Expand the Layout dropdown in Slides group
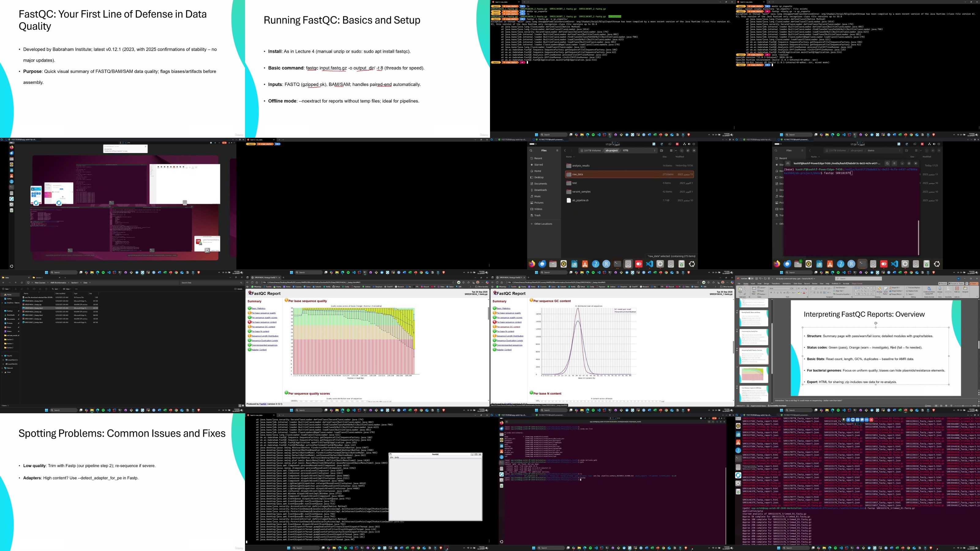Screen dimensions: 980x551 762,287
